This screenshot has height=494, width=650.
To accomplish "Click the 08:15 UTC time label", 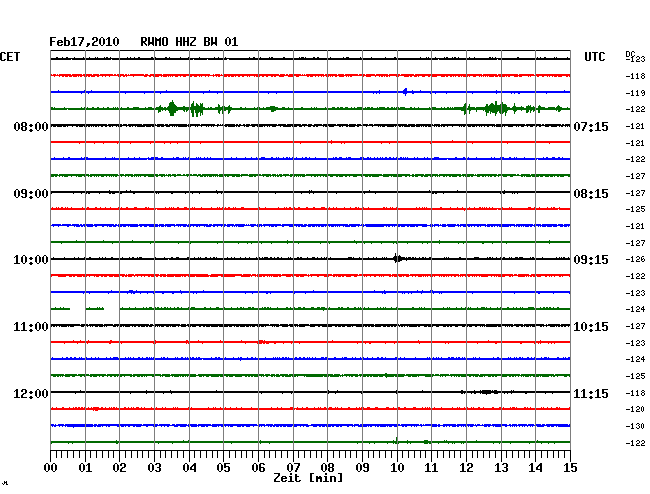I will (x=591, y=194).
